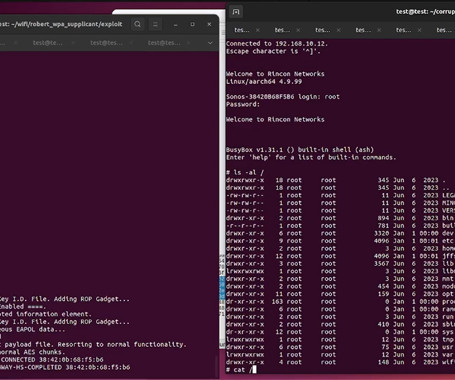Click the size value 148 in last listing row
The height and width of the screenshot is (380, 455).
pyautogui.click(x=383, y=362)
